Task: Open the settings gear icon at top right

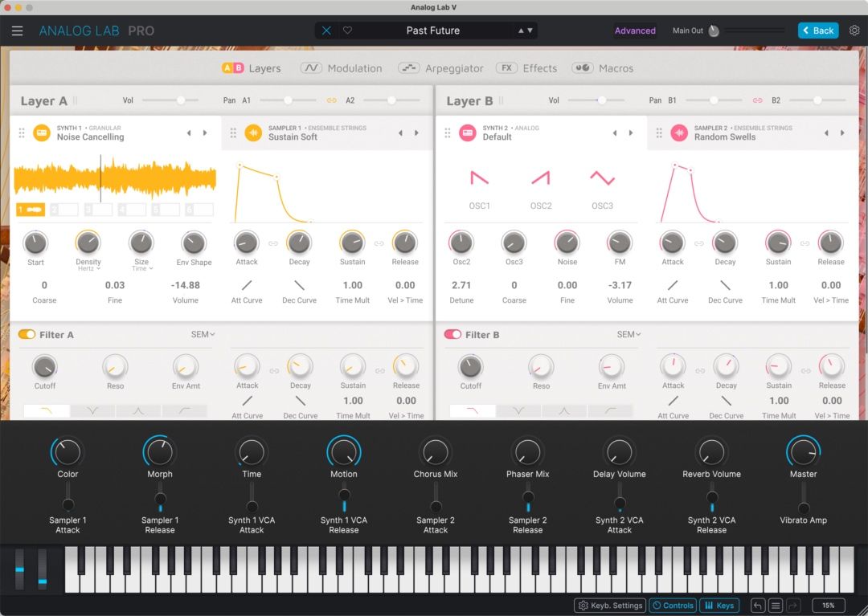Action: pyautogui.click(x=854, y=31)
